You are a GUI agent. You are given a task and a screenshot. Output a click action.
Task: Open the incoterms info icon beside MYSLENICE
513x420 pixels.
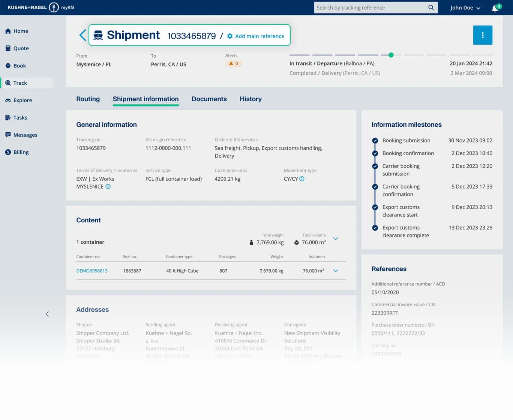pyautogui.click(x=108, y=186)
